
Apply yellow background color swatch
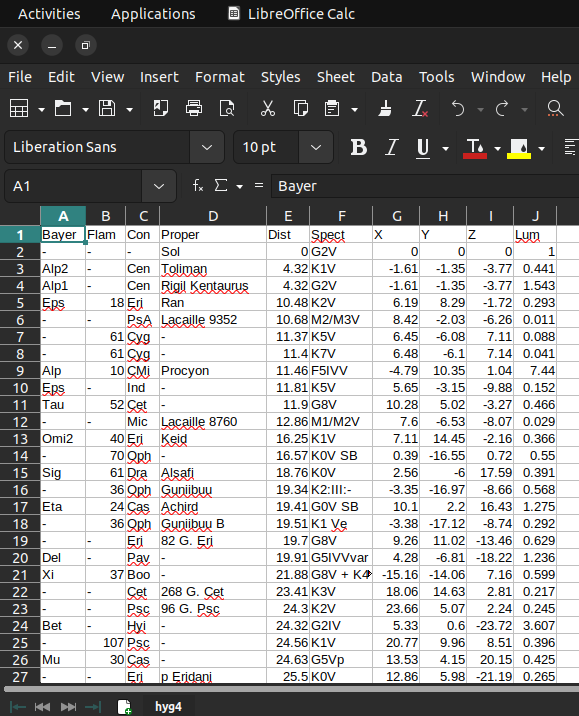click(519, 148)
